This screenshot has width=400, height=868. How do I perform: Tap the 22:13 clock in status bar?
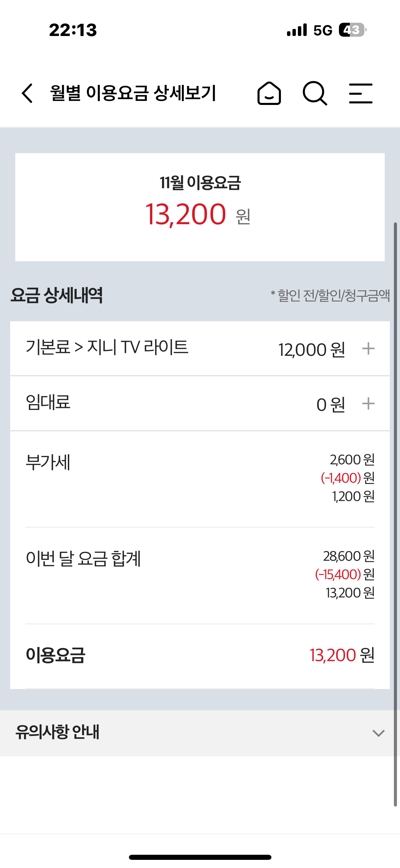[x=73, y=30]
